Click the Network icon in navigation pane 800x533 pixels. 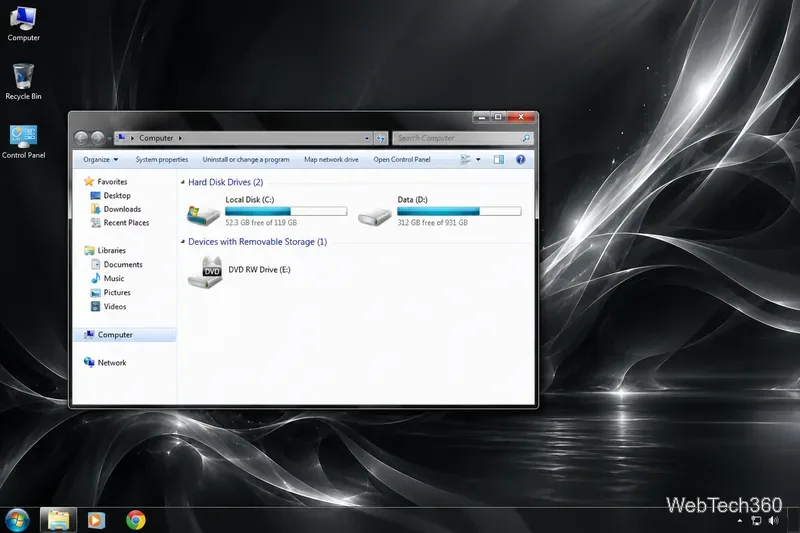point(89,363)
